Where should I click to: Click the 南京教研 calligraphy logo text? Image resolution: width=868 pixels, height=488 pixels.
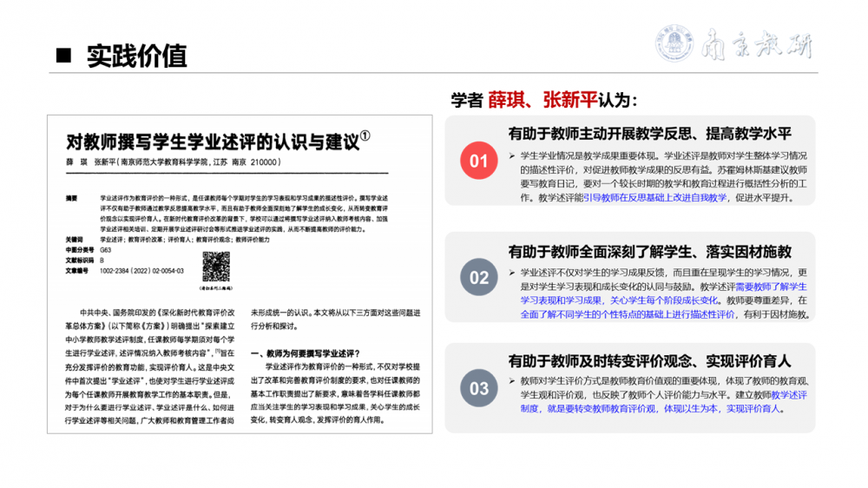click(757, 45)
